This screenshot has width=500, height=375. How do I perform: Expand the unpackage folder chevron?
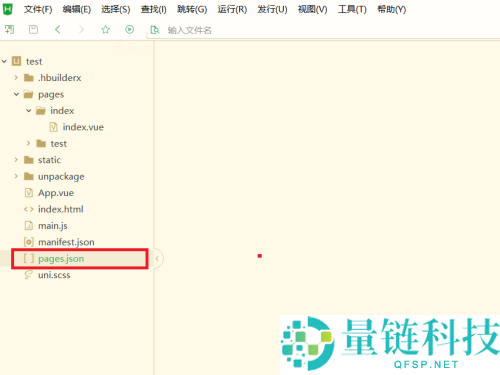[x=16, y=176]
